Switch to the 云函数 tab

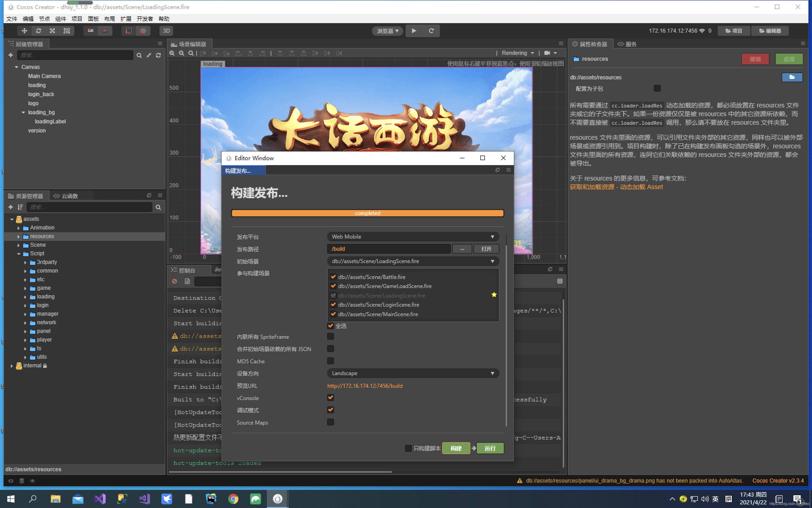(66, 196)
